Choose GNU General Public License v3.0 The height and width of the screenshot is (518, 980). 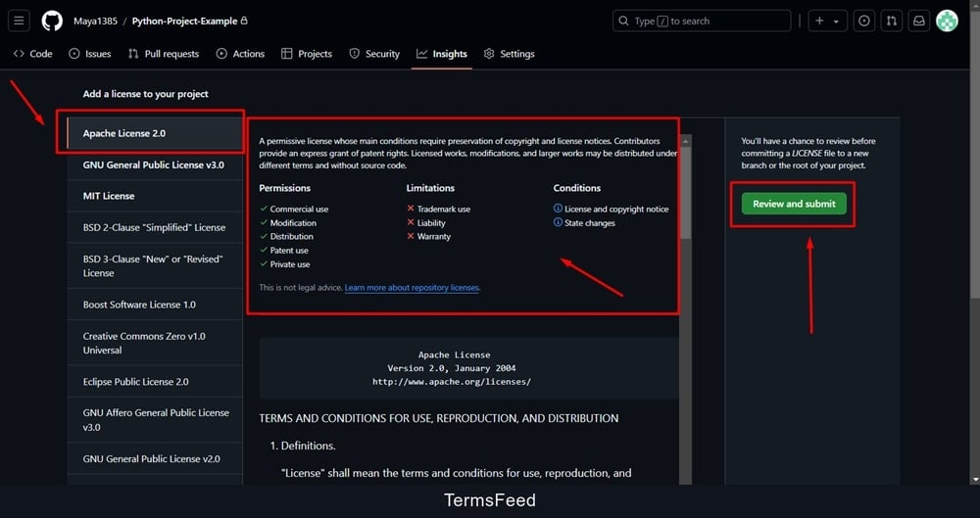pos(153,165)
